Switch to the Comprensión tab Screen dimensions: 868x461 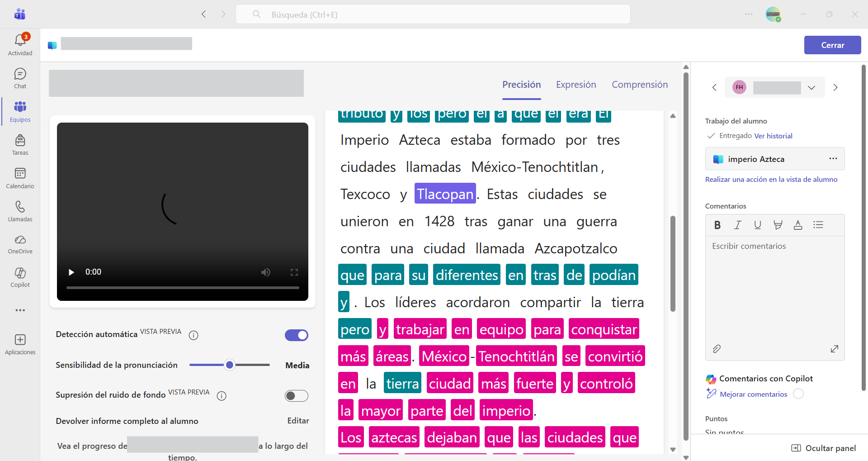(x=640, y=85)
